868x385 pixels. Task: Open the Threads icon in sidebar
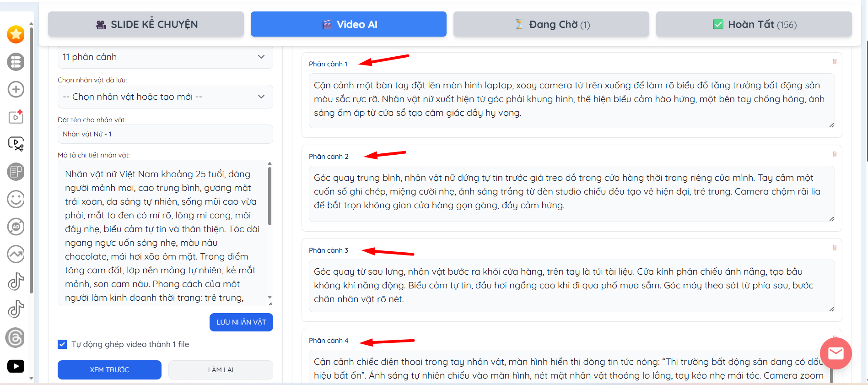point(15,338)
